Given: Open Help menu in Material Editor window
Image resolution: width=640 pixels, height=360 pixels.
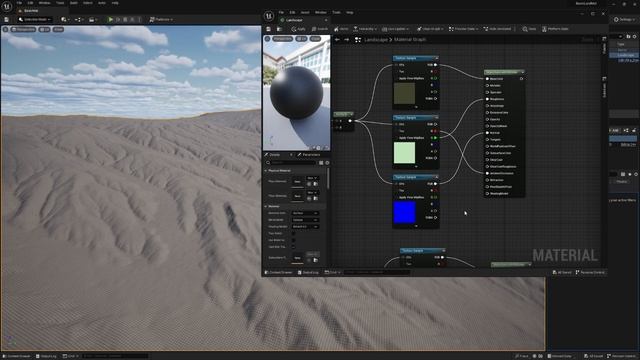Looking at the screenshot, I should pyautogui.click(x=350, y=12).
